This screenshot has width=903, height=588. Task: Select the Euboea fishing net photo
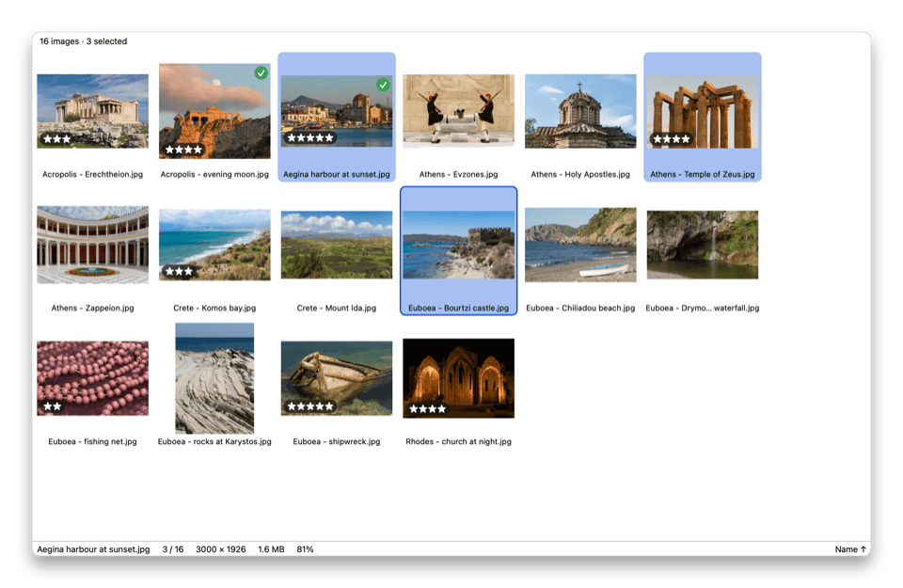click(93, 378)
